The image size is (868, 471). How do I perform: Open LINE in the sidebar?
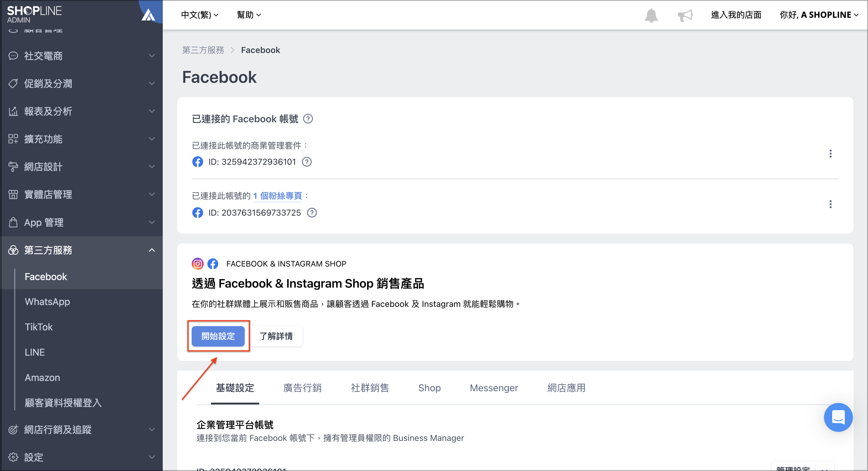click(x=34, y=352)
